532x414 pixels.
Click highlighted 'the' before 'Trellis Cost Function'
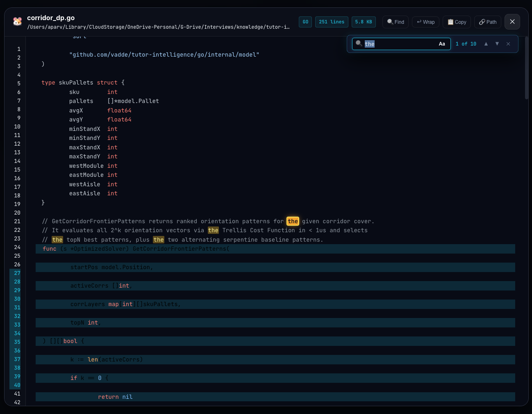(213, 231)
